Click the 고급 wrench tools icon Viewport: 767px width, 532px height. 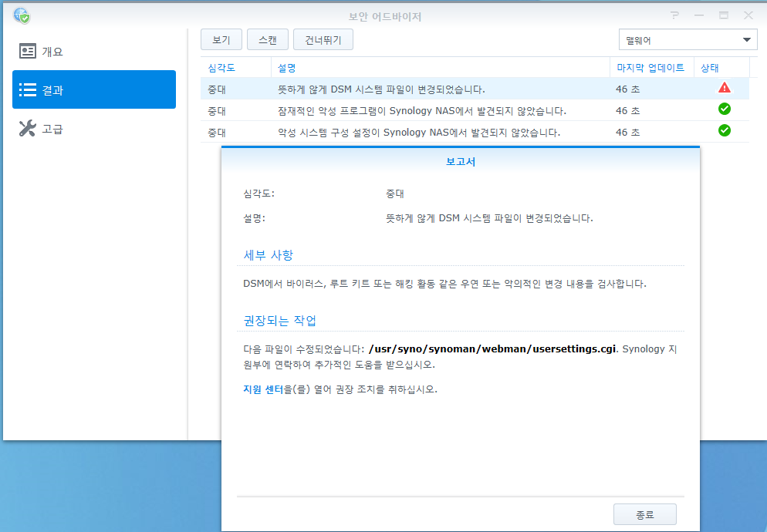(x=28, y=128)
